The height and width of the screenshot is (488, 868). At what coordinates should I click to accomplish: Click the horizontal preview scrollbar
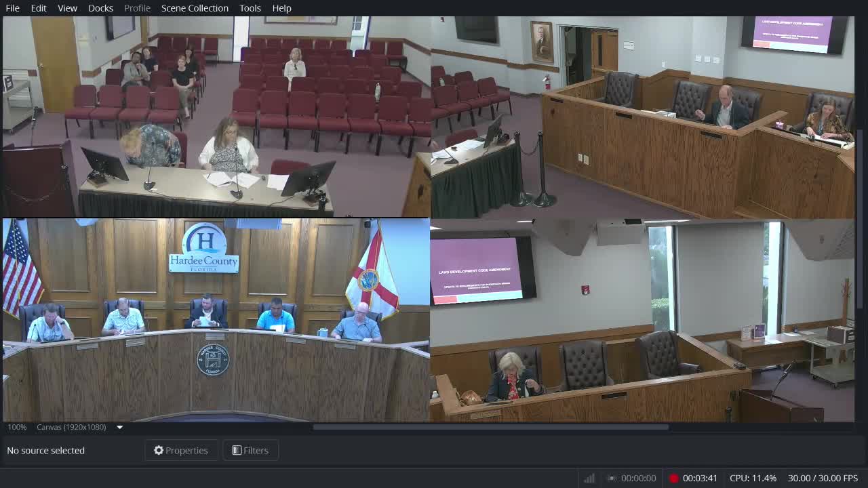click(490, 427)
